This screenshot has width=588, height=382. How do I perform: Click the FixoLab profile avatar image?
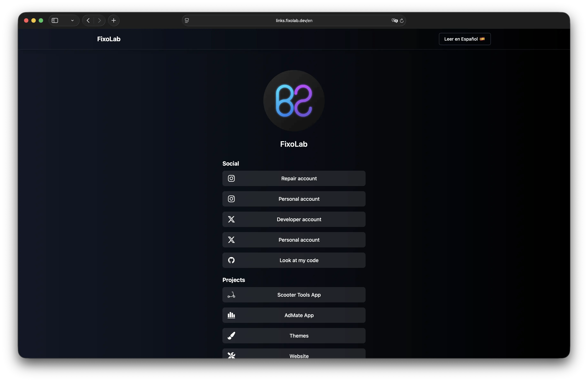294,101
